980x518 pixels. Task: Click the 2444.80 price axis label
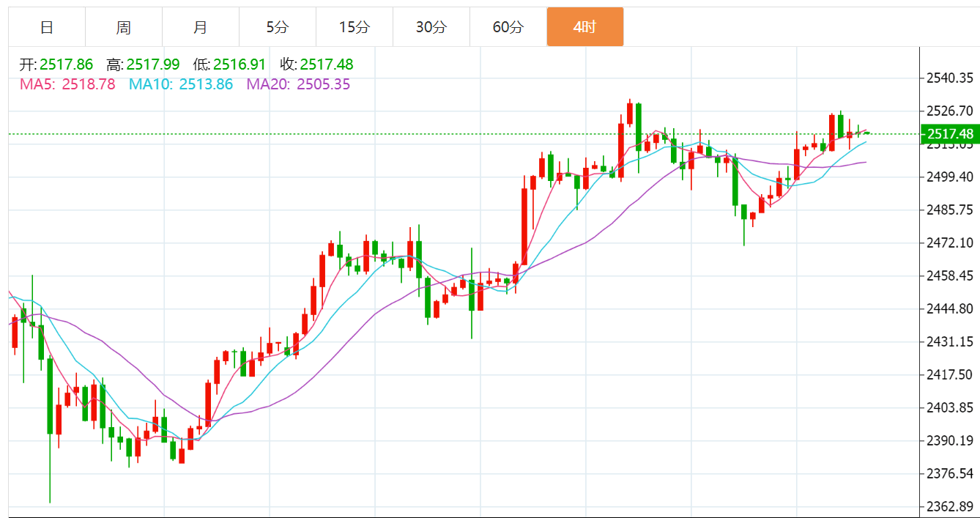949,308
